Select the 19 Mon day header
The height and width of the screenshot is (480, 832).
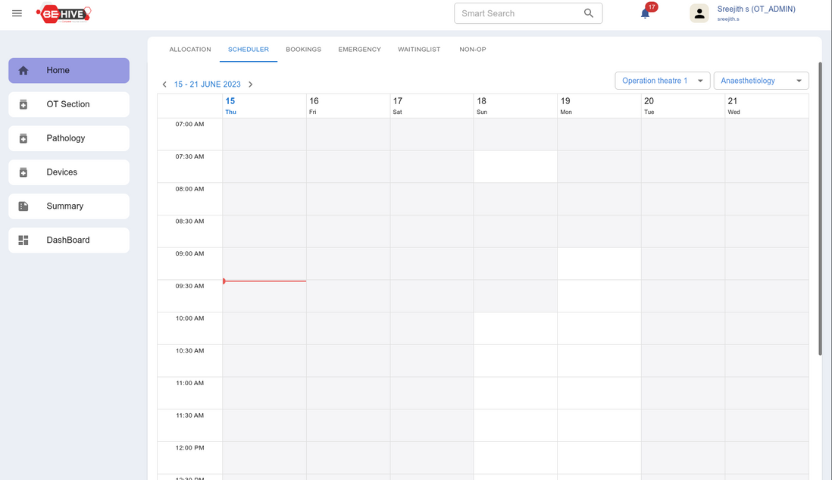point(599,106)
